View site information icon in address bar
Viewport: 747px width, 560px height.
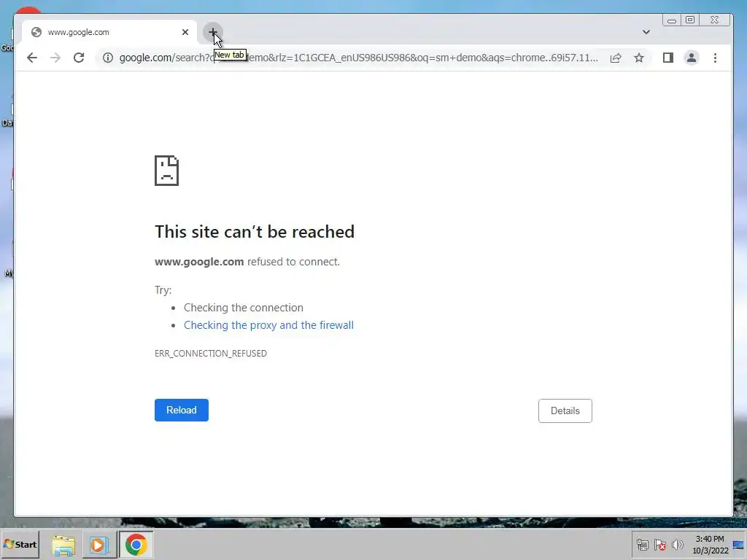pyautogui.click(x=108, y=58)
